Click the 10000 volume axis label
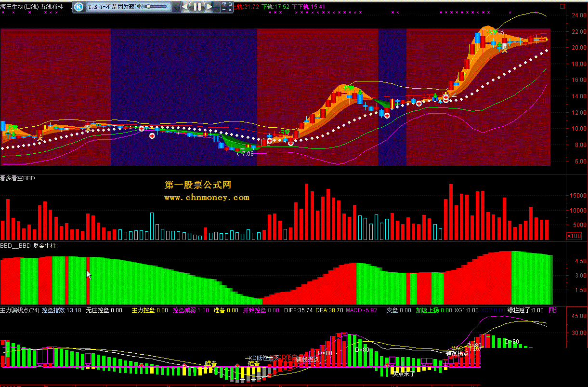This screenshot has width=588, height=387. [577, 211]
